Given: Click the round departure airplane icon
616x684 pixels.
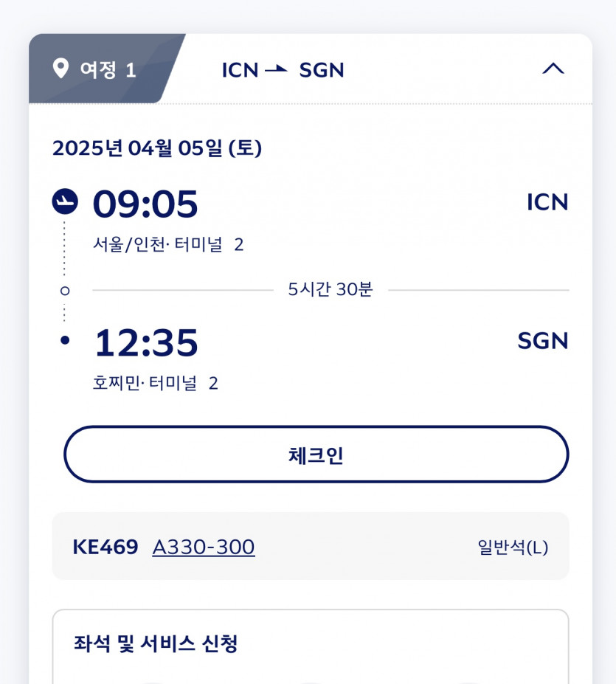Looking at the screenshot, I should point(65,201).
